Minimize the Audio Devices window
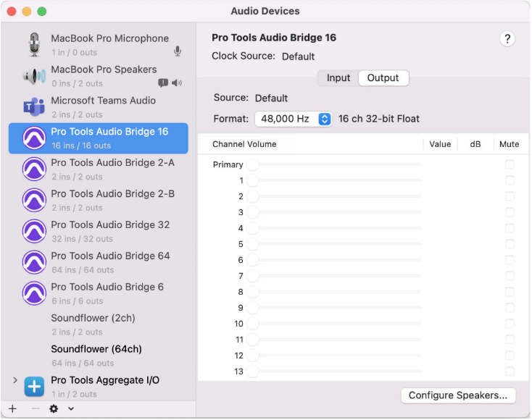Viewport: 532px width, 420px height. click(x=27, y=12)
